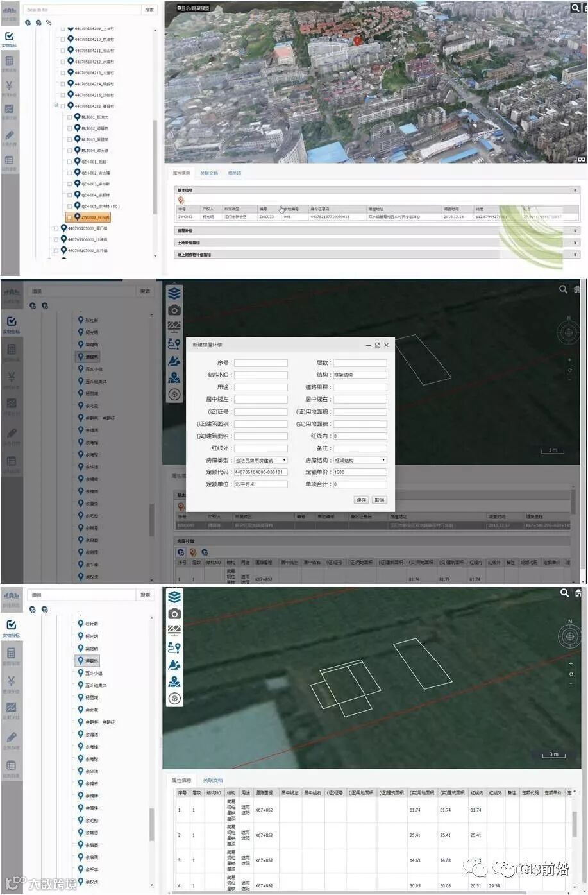Screen dimensions: 588x895
Task: Click the search magnifier on bottom panel map
Action: 564,593
